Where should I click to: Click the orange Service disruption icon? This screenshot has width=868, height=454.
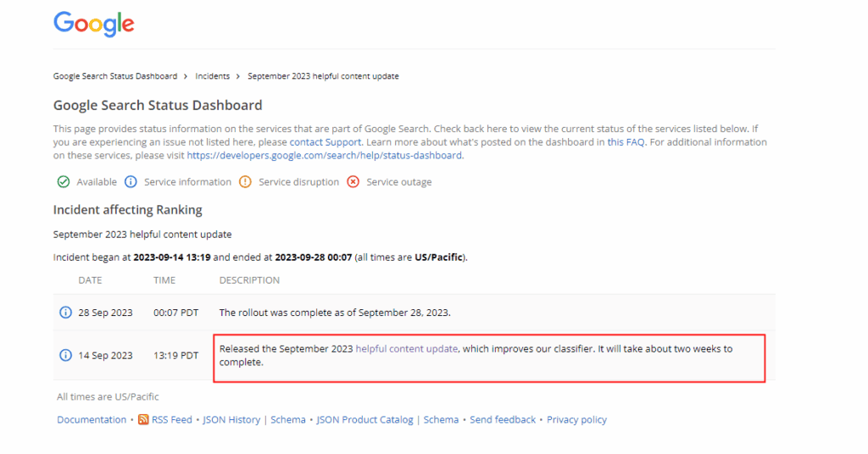tap(245, 182)
